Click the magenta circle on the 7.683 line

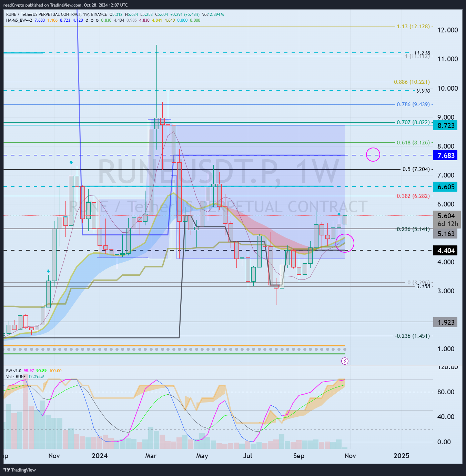[373, 154]
